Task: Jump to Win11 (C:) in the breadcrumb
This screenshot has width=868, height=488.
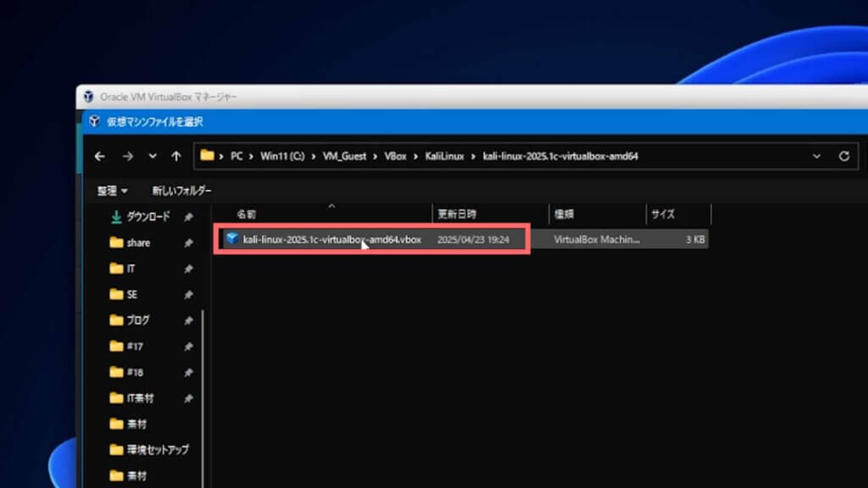Action: point(282,157)
